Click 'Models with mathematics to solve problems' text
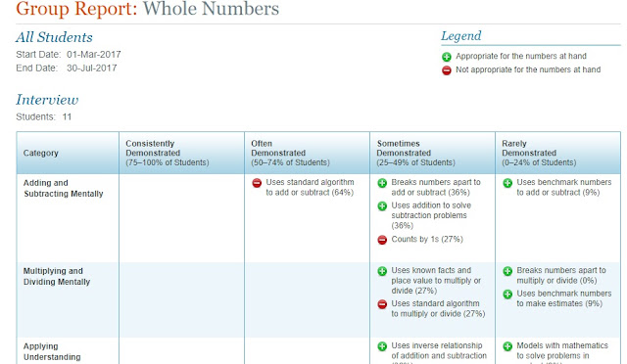 tap(562, 353)
